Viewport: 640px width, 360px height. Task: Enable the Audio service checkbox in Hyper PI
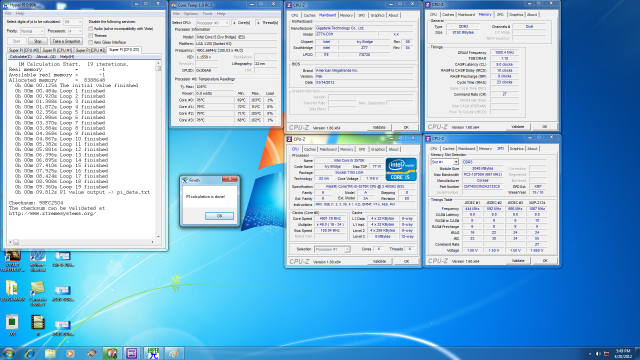pyautogui.click(x=91, y=29)
